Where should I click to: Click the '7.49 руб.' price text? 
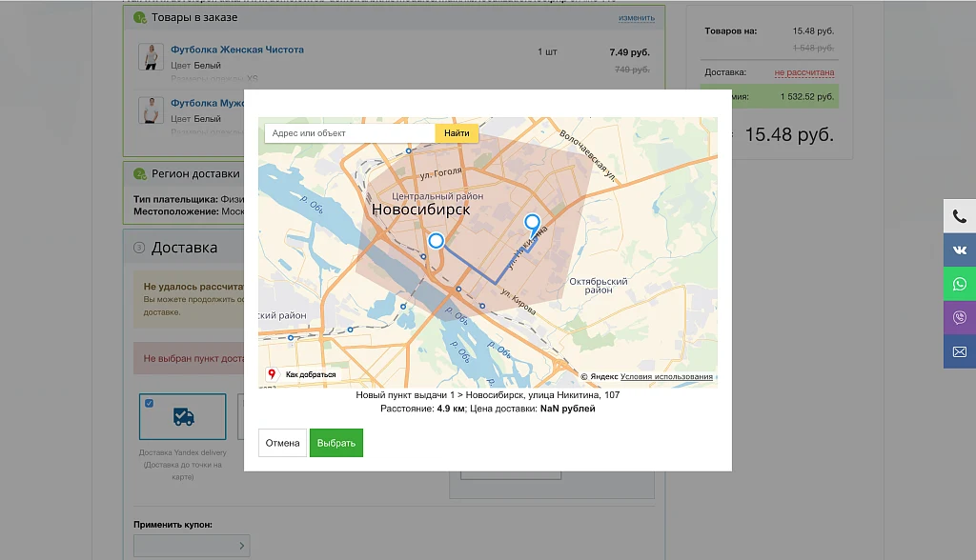coord(629,52)
